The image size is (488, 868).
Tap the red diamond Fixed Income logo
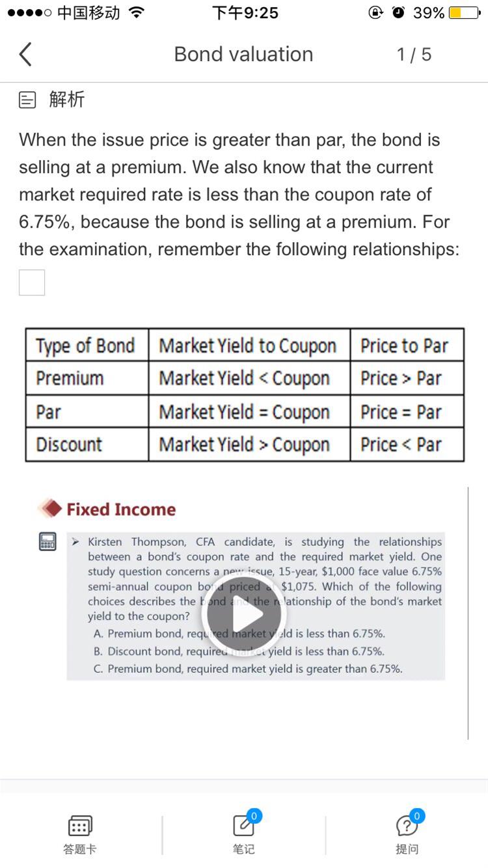(x=50, y=509)
